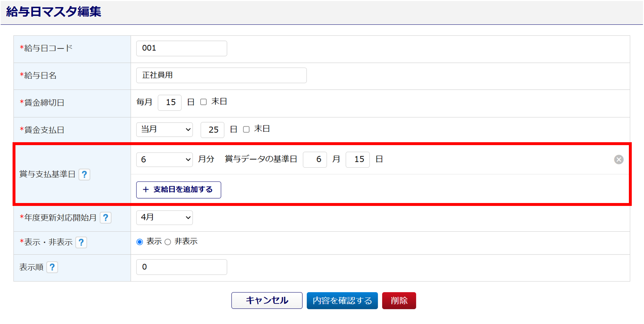Click the 内容を確認する button
The image size is (644, 324).
(x=342, y=301)
